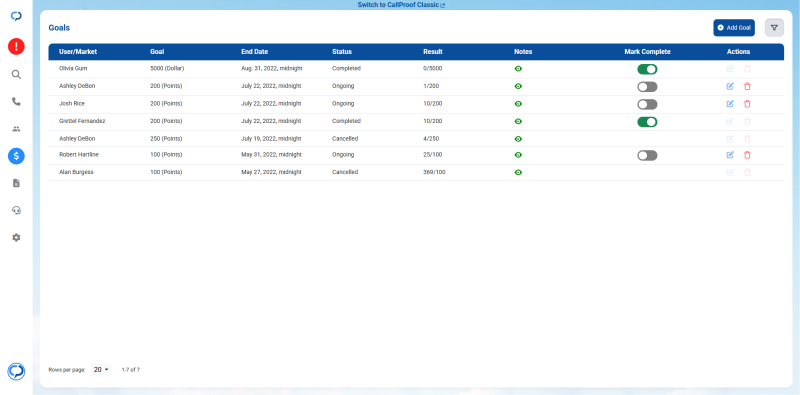Enable Mark Complete for Robert Hartline
800x395 pixels.
tap(647, 156)
